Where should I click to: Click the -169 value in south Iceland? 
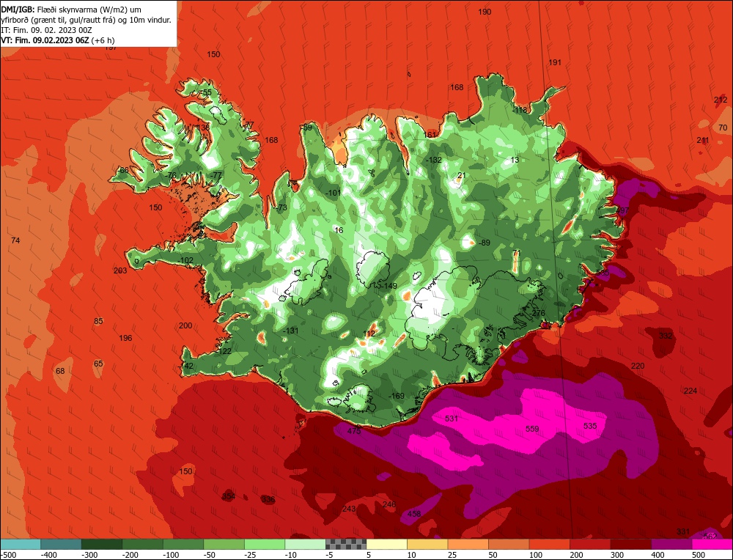(x=397, y=396)
